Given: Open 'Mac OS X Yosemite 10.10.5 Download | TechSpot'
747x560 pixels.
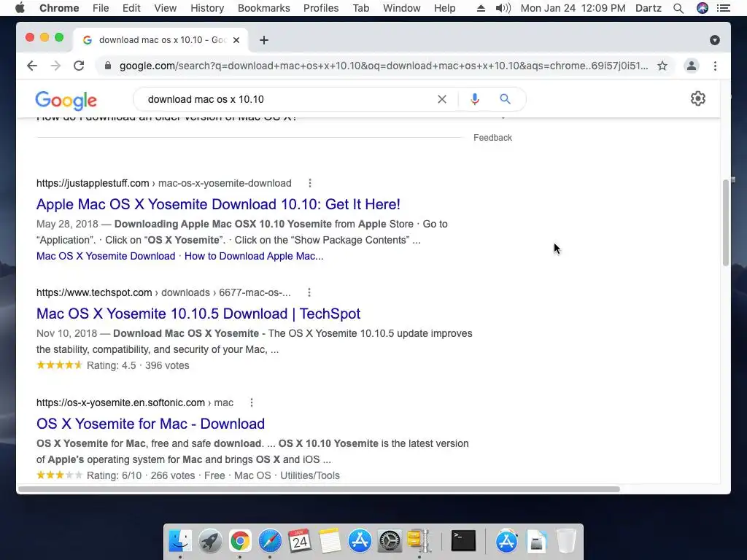Looking at the screenshot, I should click(x=198, y=314).
